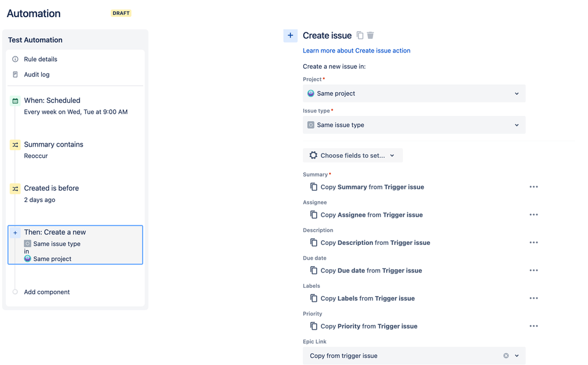Screen dimensions: 588x365
Task: Click the Test Automation rule title
Action: [x=35, y=40]
